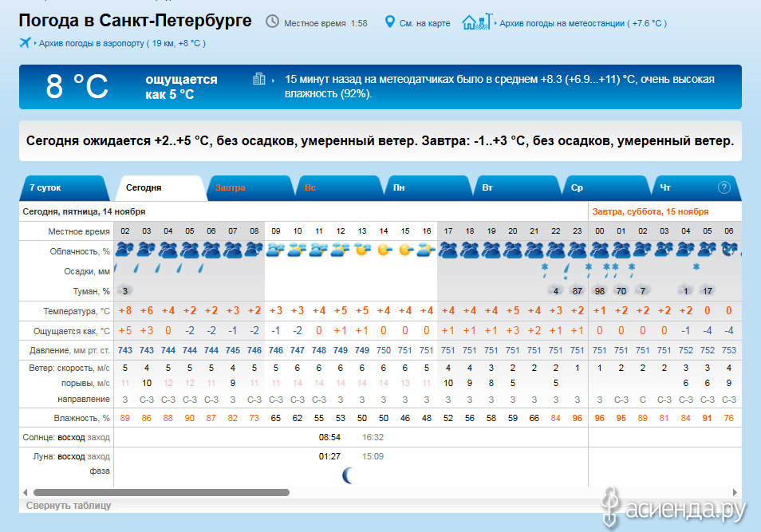Click the small arrow before 'Архив погоды на метеостанции'

495,24
